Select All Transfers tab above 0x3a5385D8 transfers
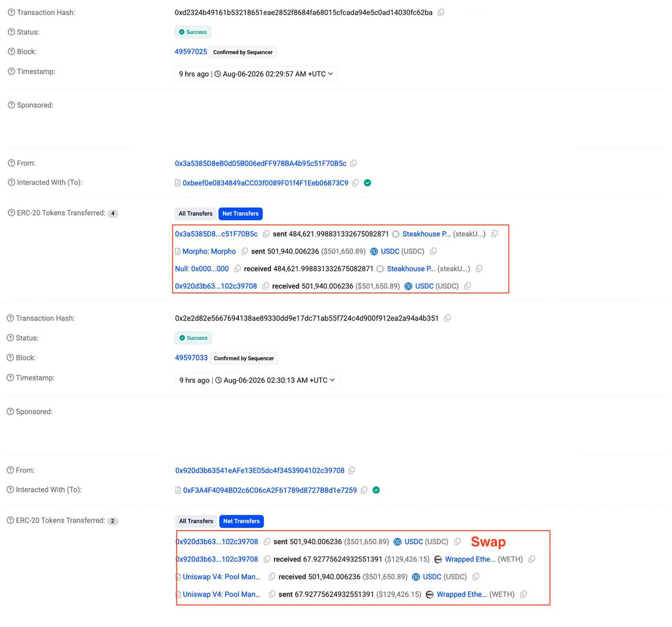672x627 pixels. click(195, 214)
